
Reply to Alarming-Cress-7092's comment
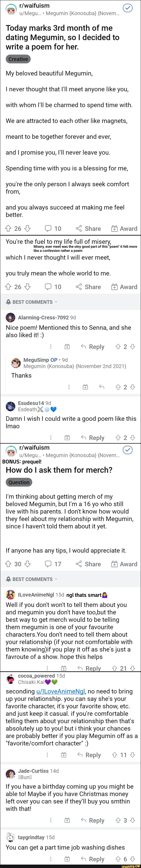[x=93, y=347]
